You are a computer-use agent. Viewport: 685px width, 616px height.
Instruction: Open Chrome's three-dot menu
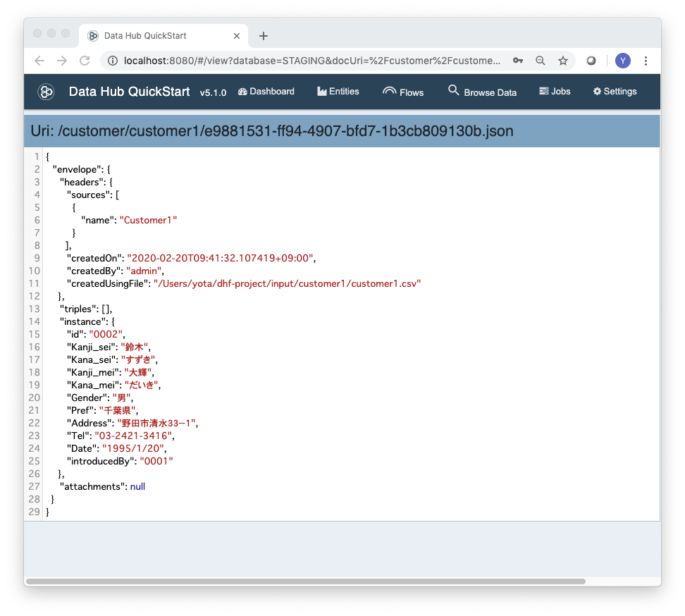pyautogui.click(x=646, y=61)
